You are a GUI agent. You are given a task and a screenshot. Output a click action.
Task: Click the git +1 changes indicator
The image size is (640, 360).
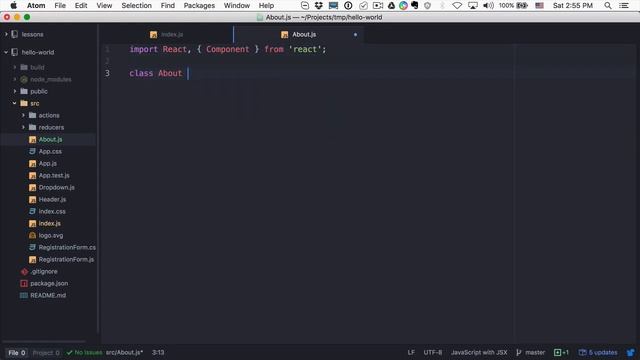[x=561, y=353]
